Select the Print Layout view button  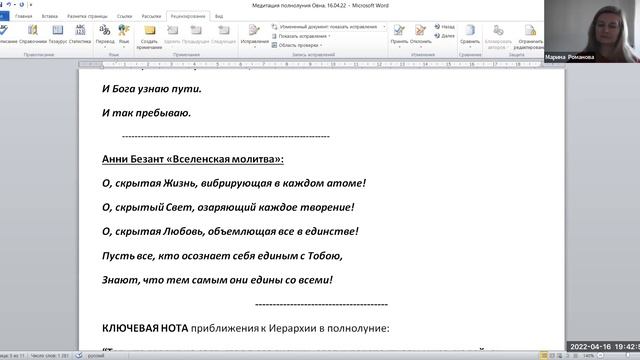tap(544, 356)
